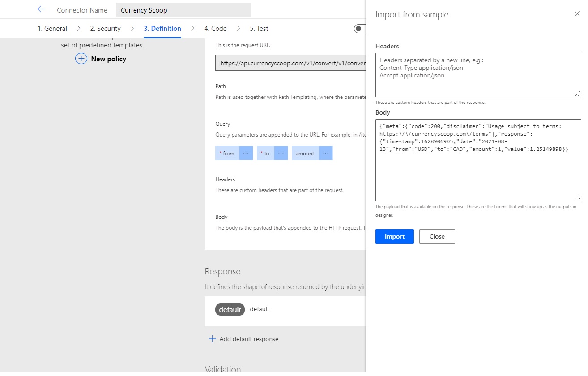Select the Code tab

[x=215, y=28]
